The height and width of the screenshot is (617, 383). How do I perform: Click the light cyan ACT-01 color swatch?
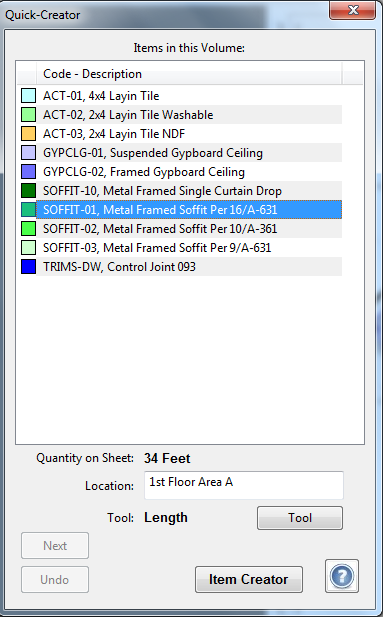click(28, 96)
